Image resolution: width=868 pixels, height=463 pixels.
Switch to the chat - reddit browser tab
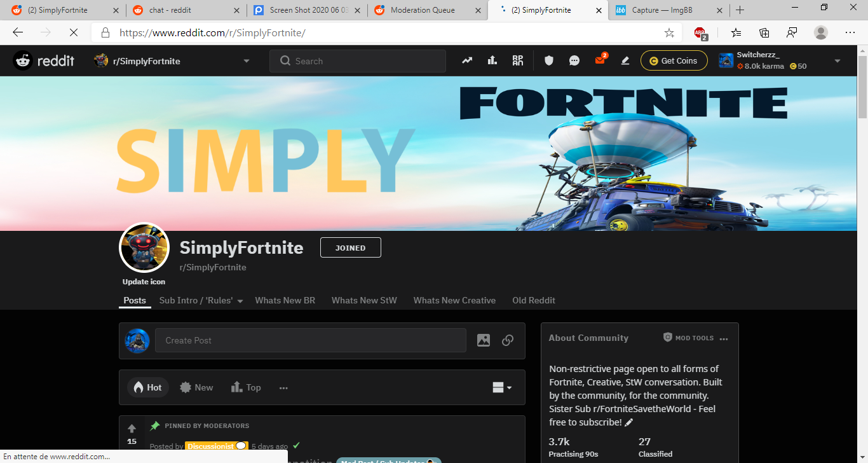(186, 10)
